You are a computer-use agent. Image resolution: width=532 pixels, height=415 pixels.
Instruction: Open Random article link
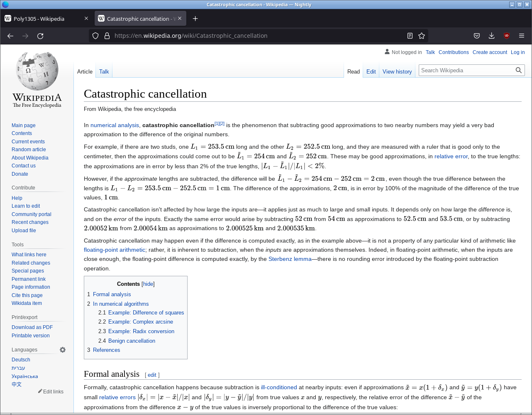(29, 150)
